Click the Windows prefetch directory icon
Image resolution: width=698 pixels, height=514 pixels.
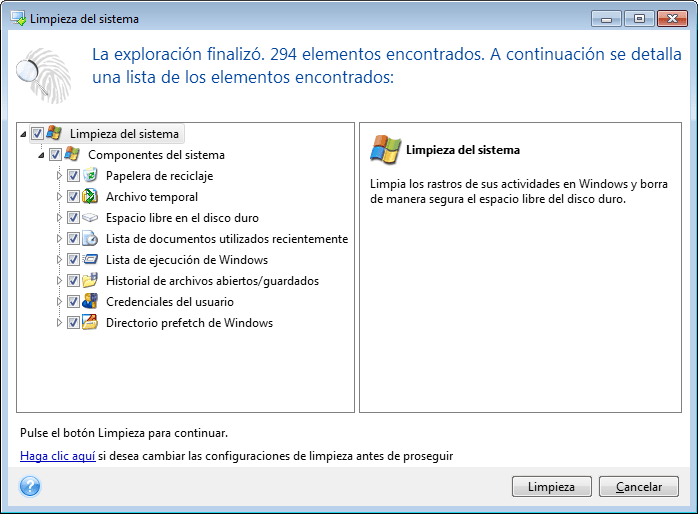click(90, 323)
